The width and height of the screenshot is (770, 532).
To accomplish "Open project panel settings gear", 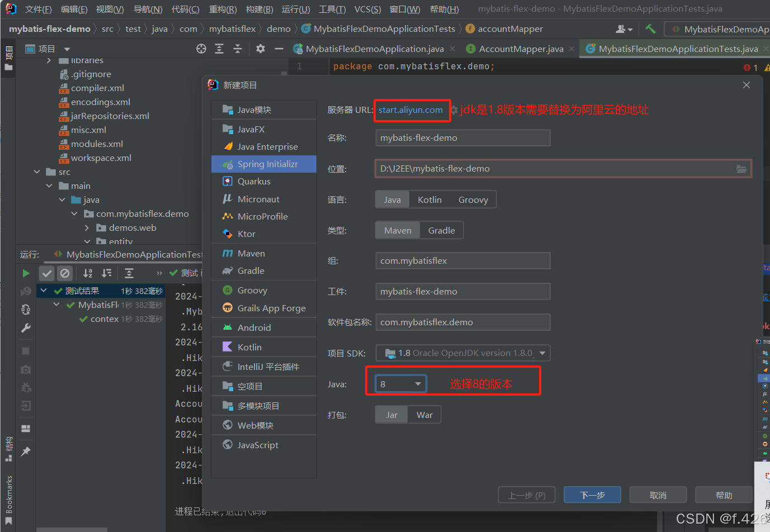I will [261, 49].
